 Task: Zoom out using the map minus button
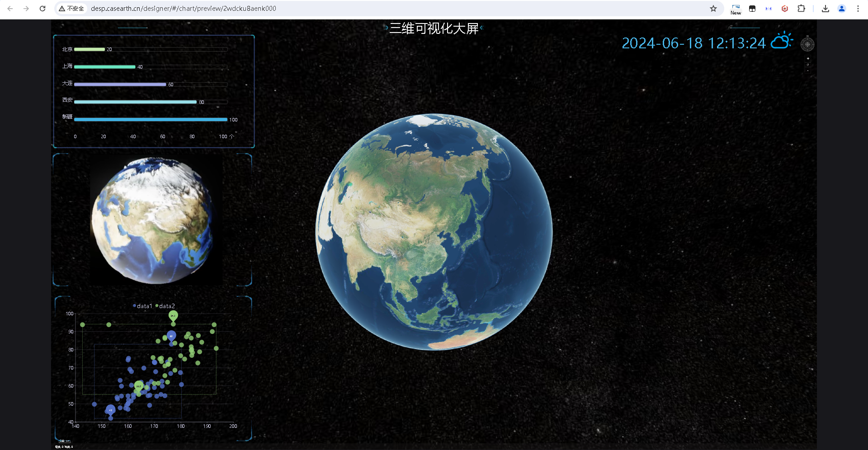[x=808, y=70]
